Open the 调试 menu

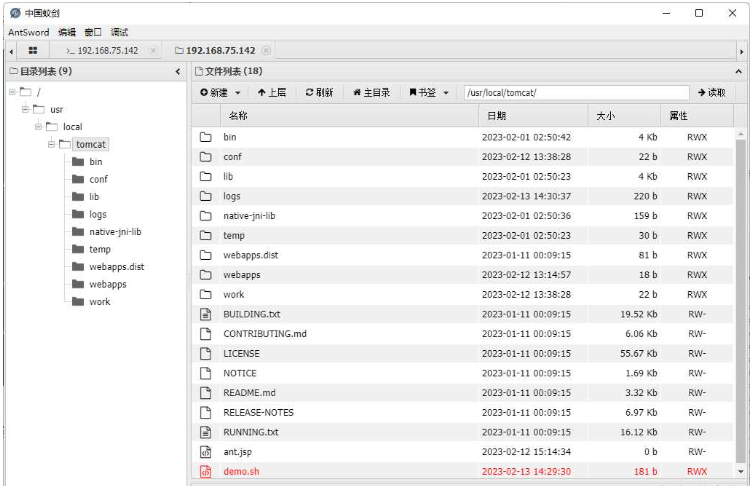[119, 32]
